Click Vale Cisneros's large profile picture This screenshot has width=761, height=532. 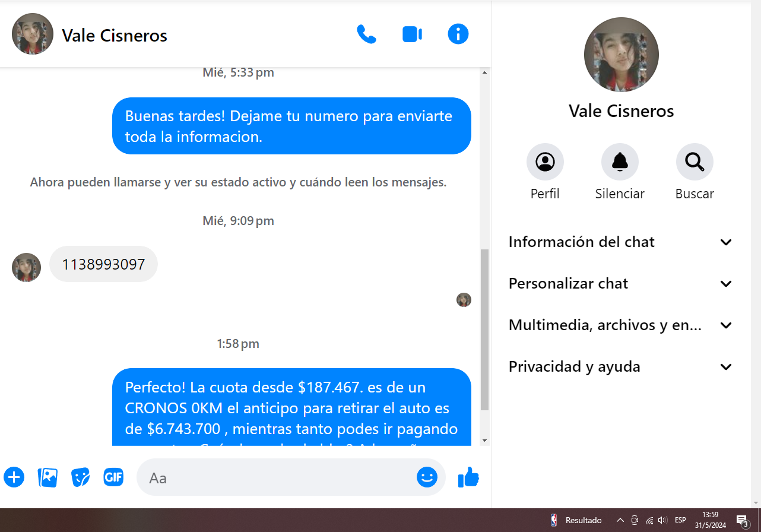[x=621, y=55]
